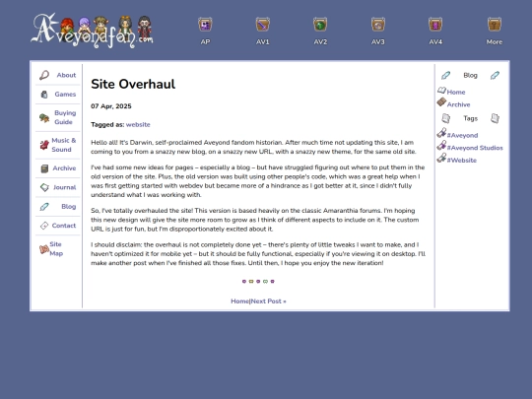Open the Journal link
This screenshot has height=399, width=532.
64,187
